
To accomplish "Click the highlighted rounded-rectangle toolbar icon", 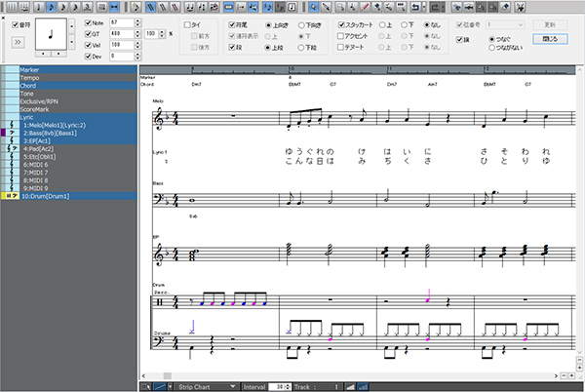I will click(228, 7).
